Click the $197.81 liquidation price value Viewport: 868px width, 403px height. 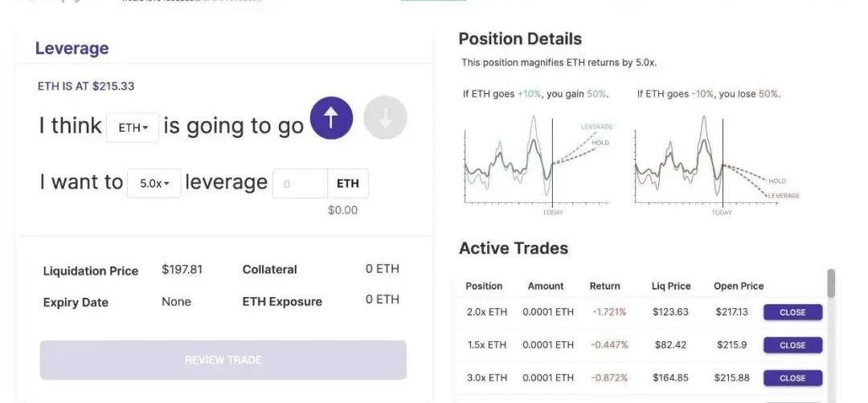(x=182, y=269)
